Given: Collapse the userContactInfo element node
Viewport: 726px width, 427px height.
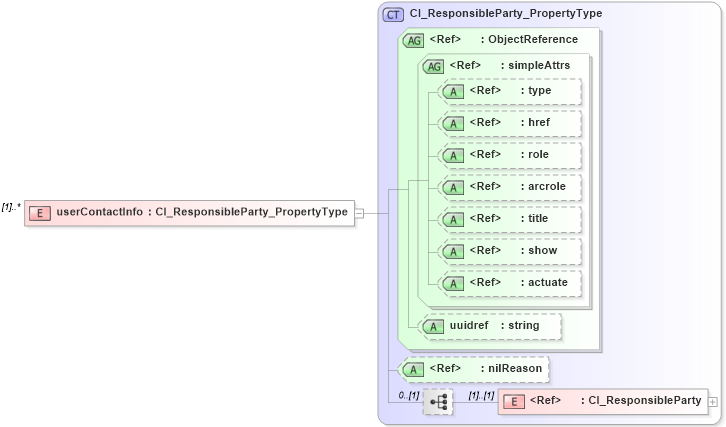Looking at the screenshot, I should coord(359,213).
